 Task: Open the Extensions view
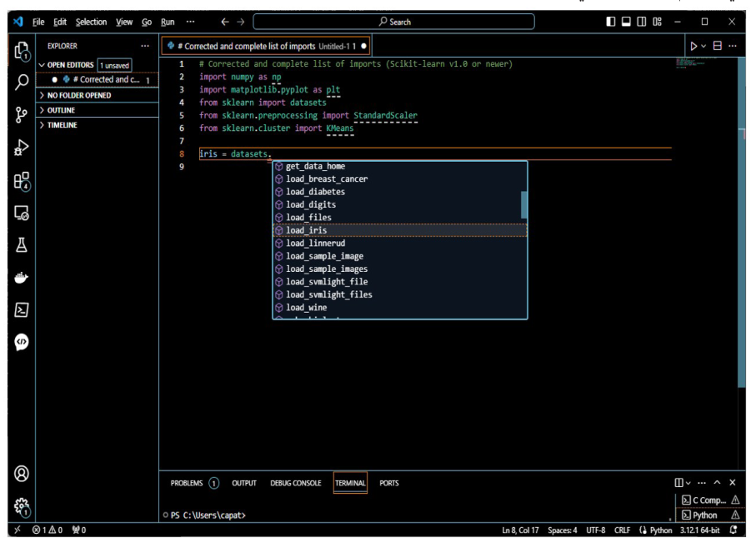pyautogui.click(x=21, y=181)
